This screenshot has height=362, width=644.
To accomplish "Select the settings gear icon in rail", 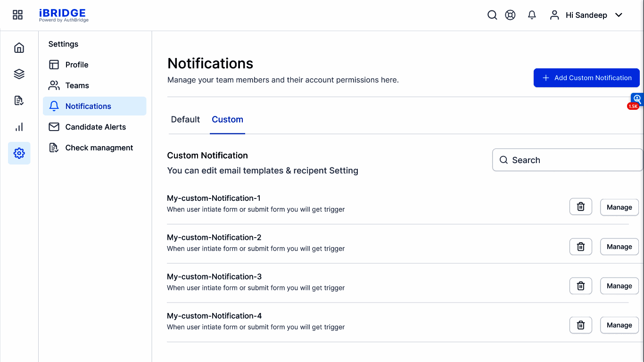I will pos(19,153).
